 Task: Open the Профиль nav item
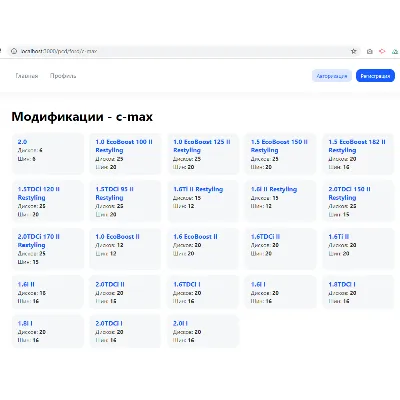63,76
